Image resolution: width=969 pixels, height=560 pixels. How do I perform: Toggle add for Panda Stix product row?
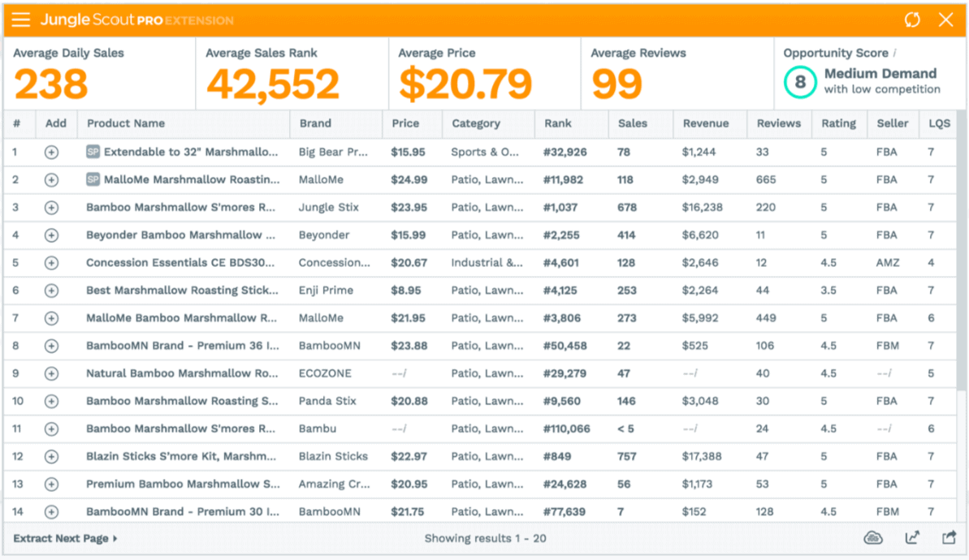[51, 402]
